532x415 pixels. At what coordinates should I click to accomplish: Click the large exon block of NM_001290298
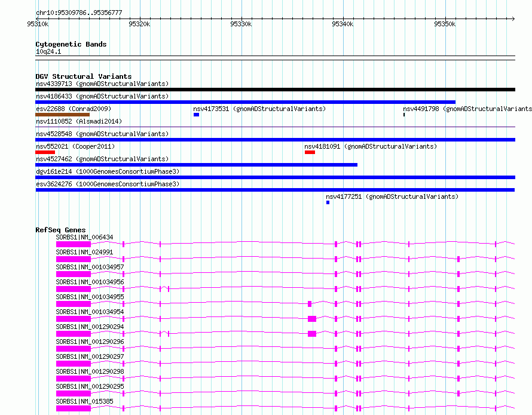74,379
